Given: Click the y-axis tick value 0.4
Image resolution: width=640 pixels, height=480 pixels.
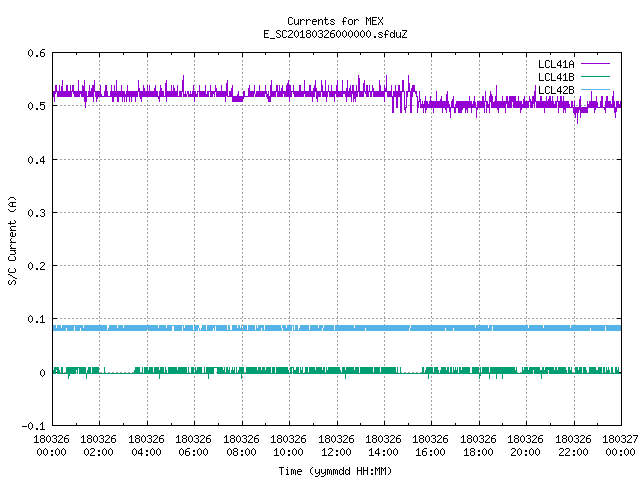Looking at the screenshot, I should coord(36,160).
